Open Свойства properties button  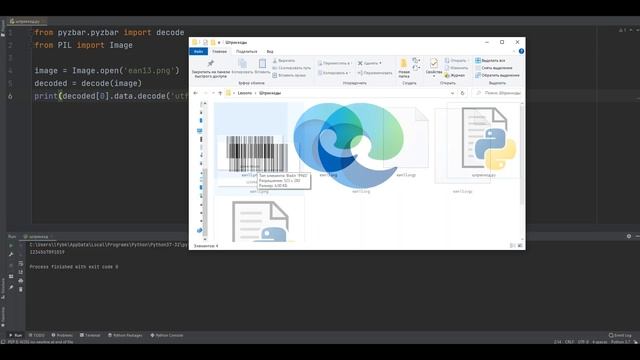[x=433, y=67]
